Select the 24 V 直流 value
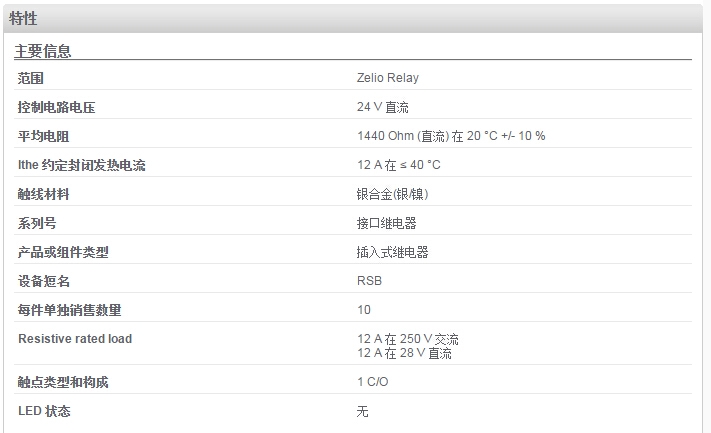Image resolution: width=711 pixels, height=433 pixels. [x=383, y=107]
